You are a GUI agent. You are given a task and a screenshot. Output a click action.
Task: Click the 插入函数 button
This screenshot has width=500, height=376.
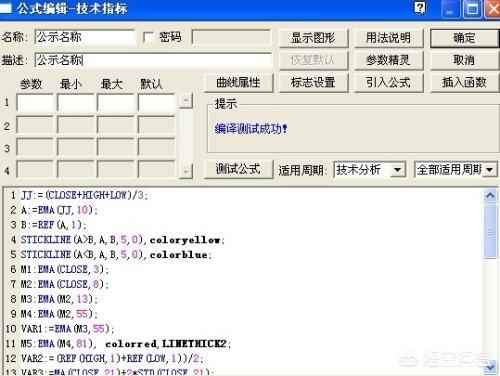coord(464,82)
